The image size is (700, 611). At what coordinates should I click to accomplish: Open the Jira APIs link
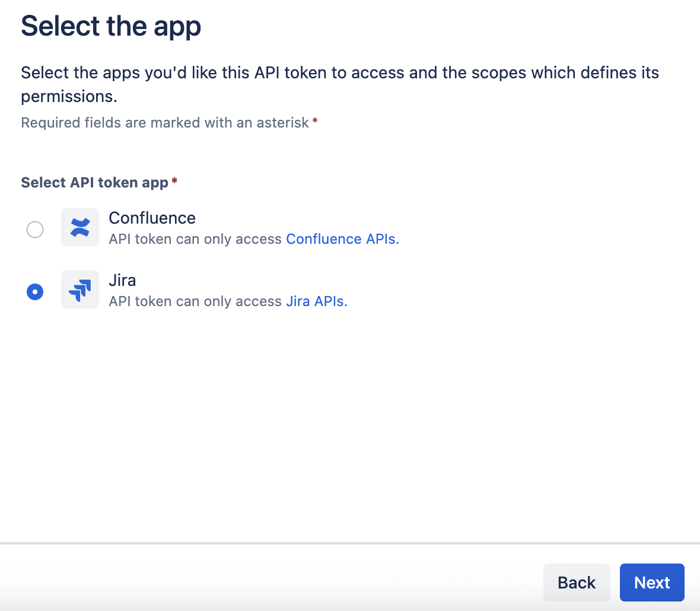[x=317, y=302]
